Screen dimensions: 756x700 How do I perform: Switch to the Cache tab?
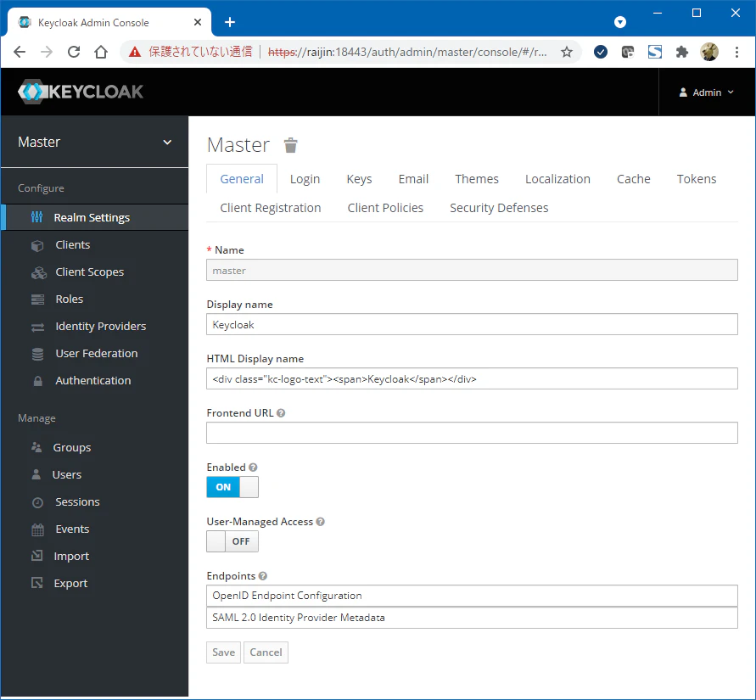point(634,179)
